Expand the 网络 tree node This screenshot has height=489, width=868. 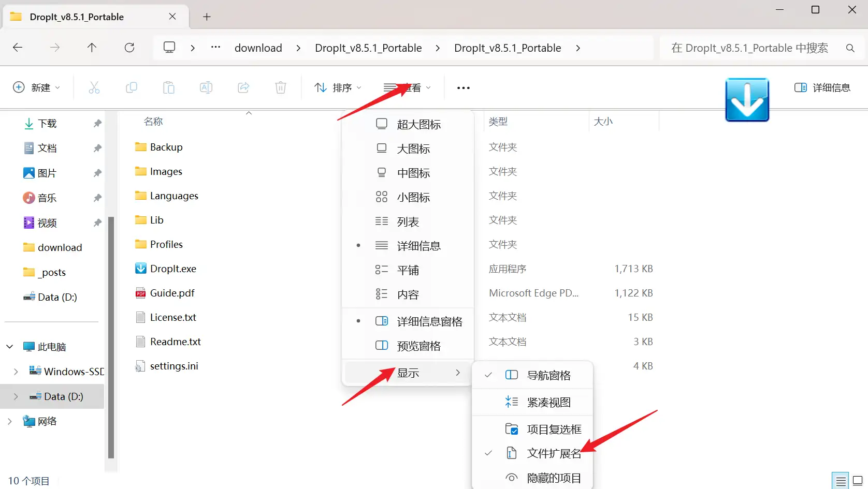(10, 421)
